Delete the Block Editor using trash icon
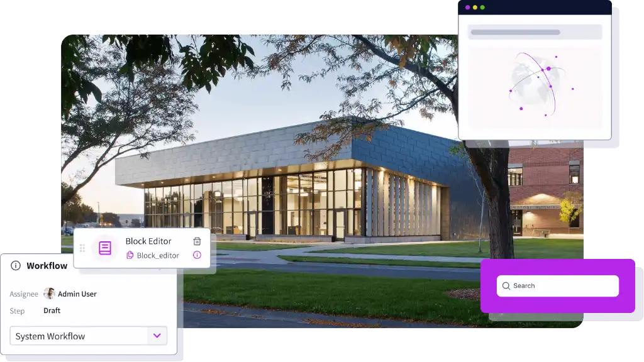The image size is (644, 362). pos(197,241)
